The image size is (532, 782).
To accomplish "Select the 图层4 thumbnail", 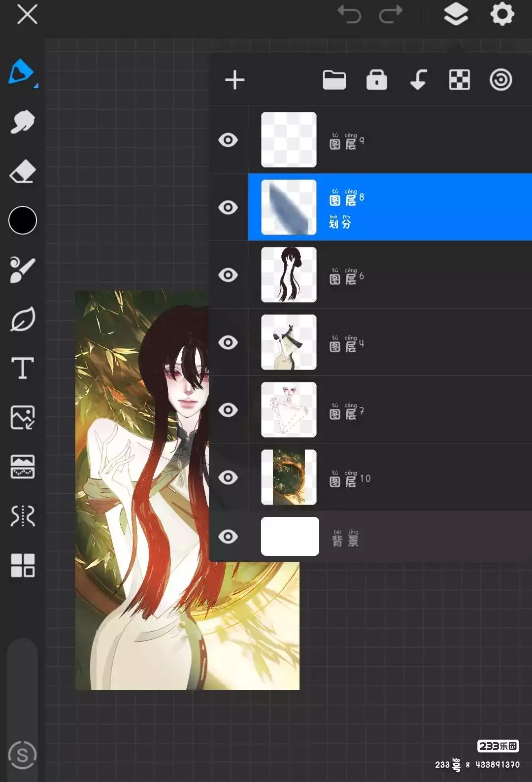I will (289, 342).
